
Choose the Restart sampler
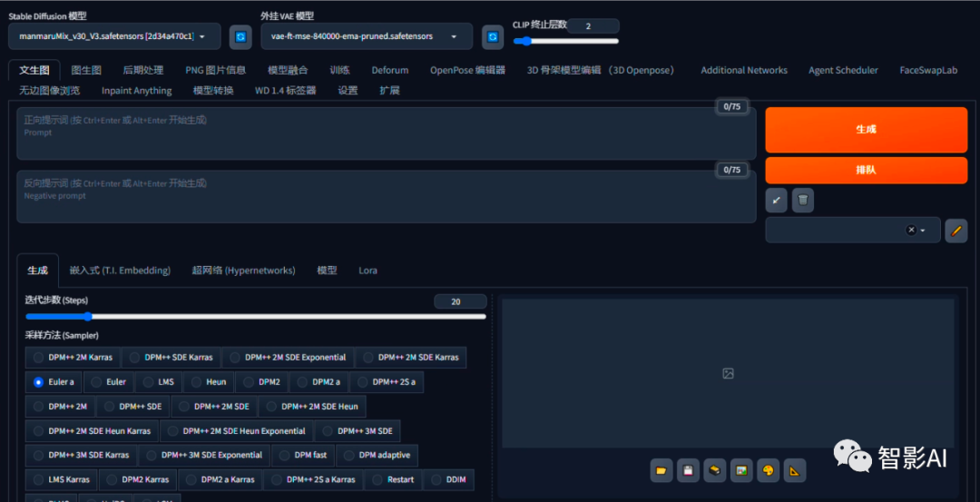coord(393,479)
